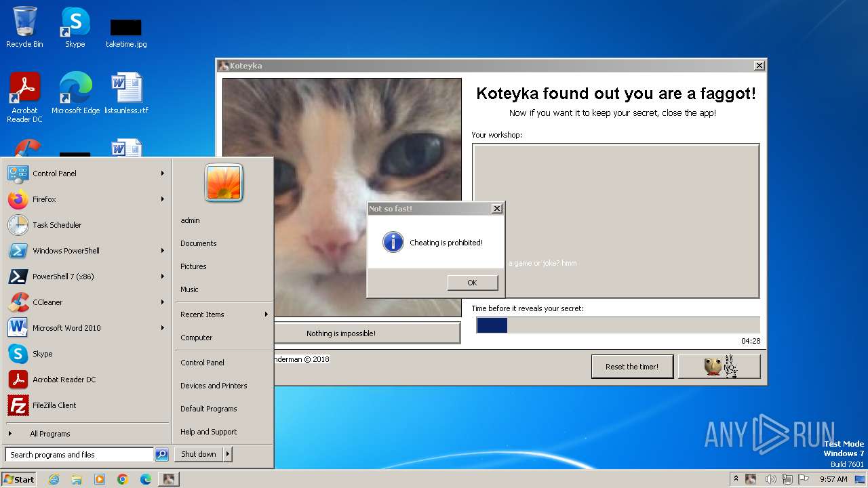The image size is (868, 488).
Task: Click OK in the Not so fast dialog
Action: coord(472,283)
